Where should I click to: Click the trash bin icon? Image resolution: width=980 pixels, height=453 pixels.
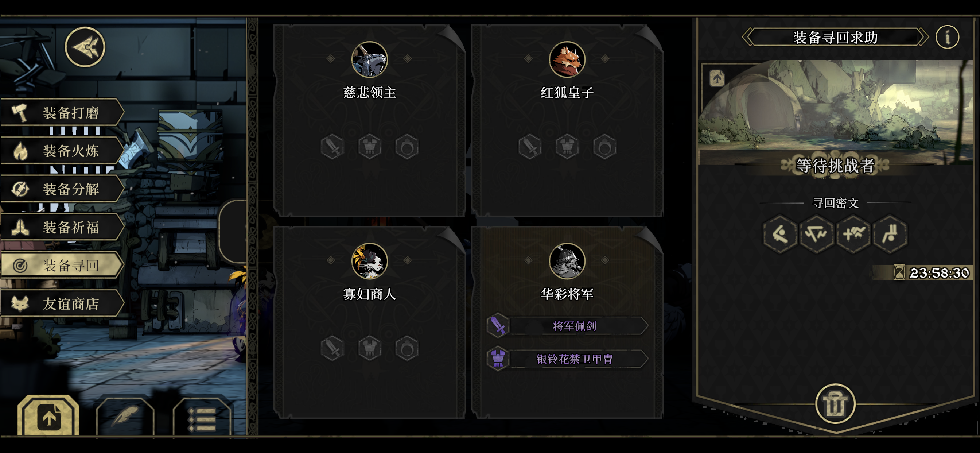click(x=835, y=404)
